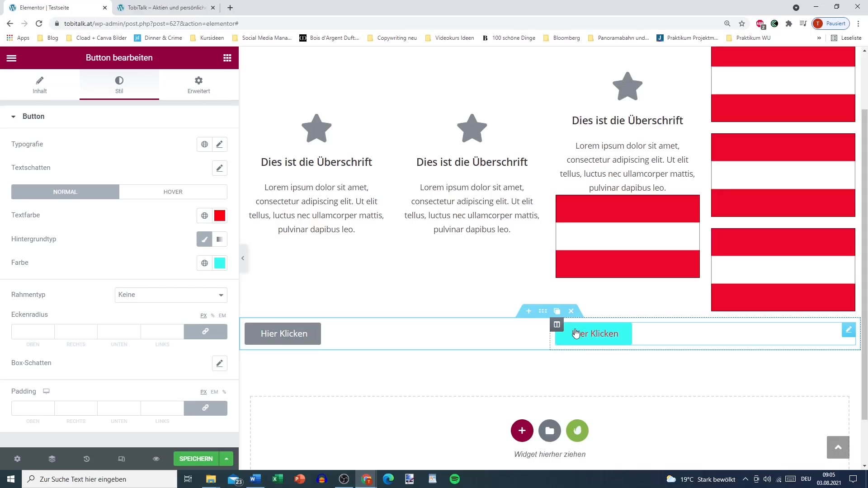
Task: Open the responsive device icon next to Padding
Action: tap(46, 391)
